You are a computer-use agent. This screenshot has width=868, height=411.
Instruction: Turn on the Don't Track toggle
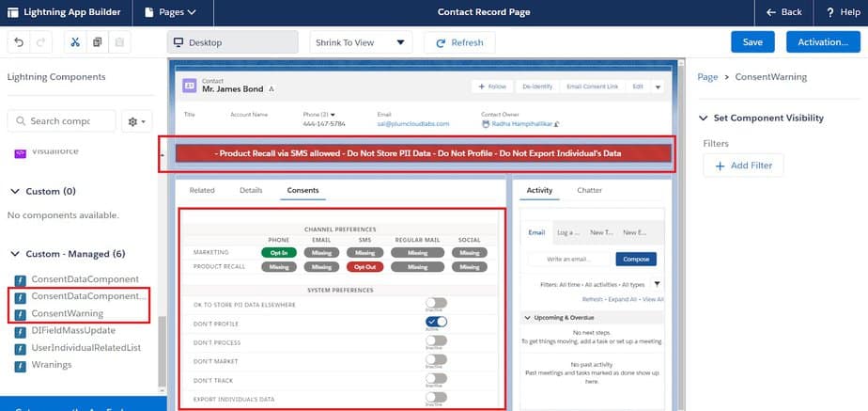pos(435,378)
